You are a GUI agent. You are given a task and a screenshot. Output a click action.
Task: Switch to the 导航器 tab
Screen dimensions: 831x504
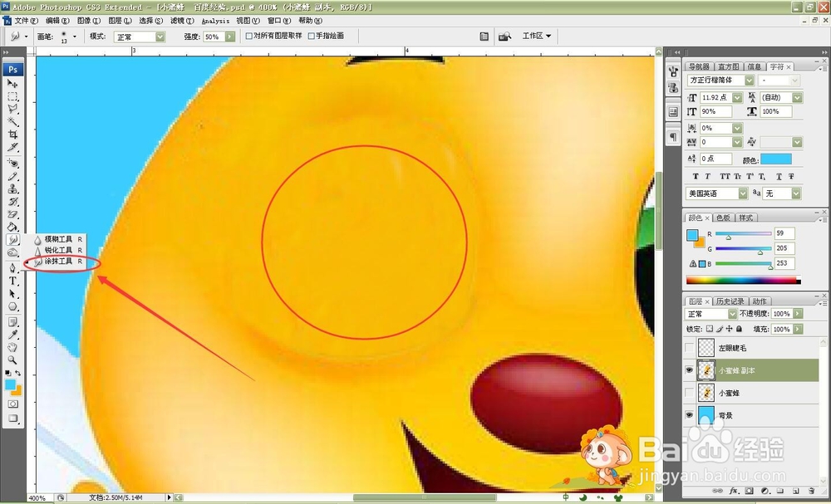[x=699, y=66]
